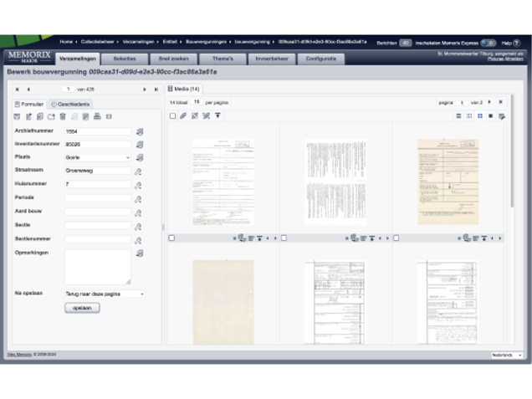This screenshot has width=532, height=399.
Task: Go to last media page
Action: click(500, 102)
